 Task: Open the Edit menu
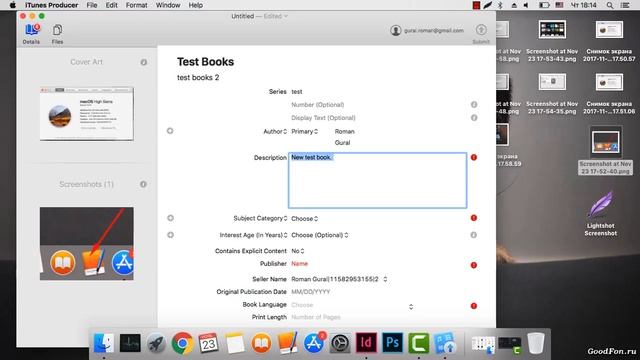coord(111,5)
